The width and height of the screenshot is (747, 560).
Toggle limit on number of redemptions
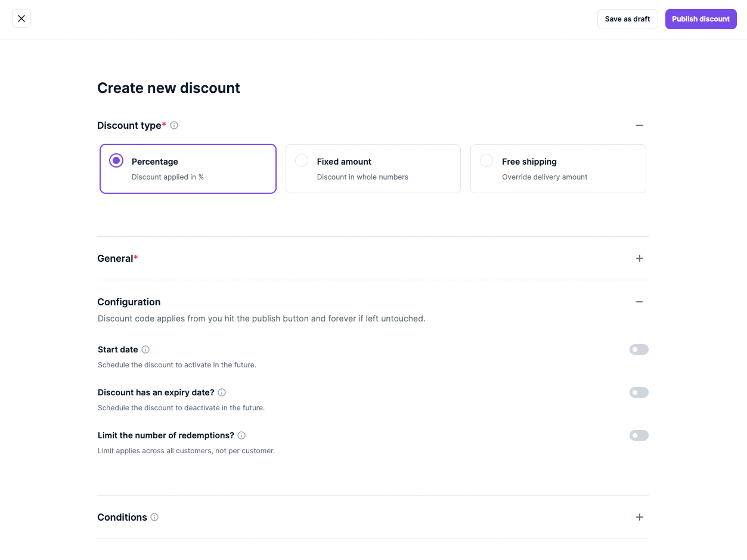click(x=638, y=435)
